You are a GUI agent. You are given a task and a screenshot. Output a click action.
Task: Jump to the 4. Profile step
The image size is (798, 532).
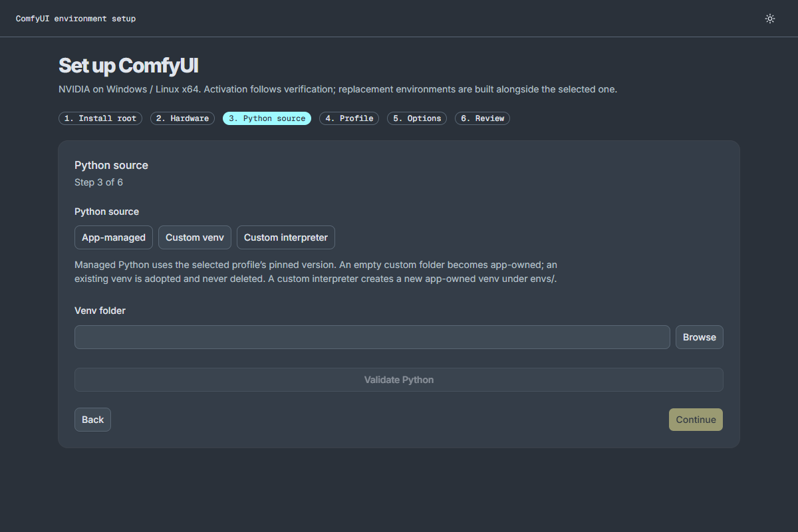[x=349, y=118]
